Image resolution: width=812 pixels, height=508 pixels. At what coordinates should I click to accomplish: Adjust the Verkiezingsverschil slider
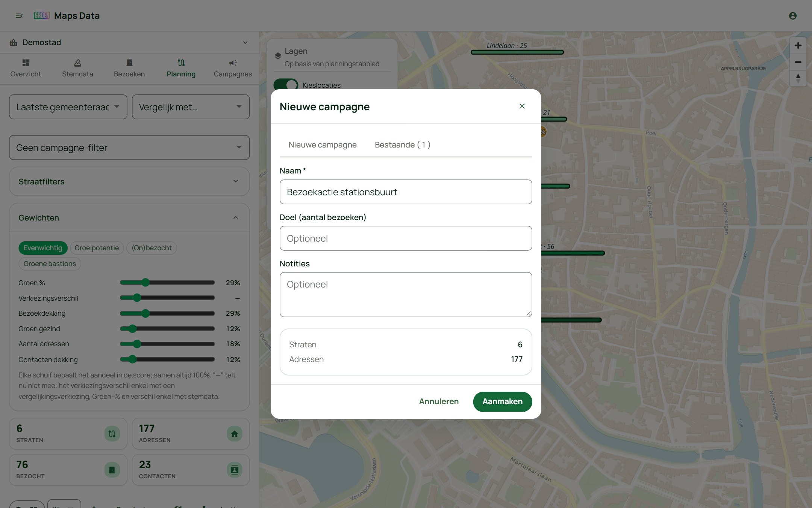(x=167, y=298)
